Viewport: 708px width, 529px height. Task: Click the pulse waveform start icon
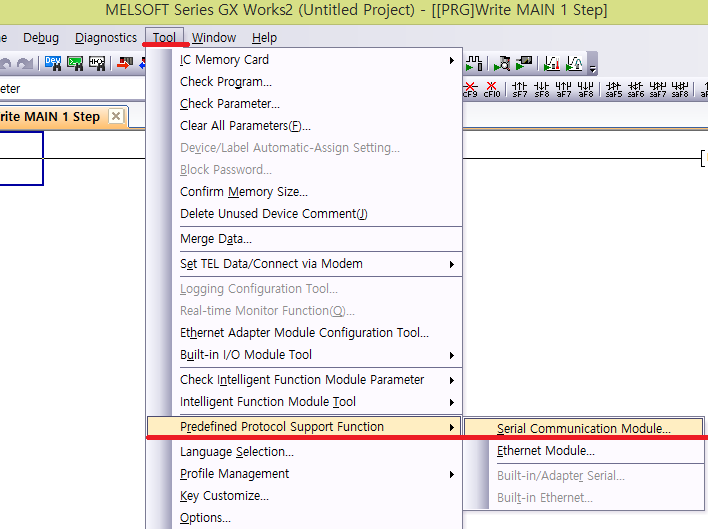(x=474, y=63)
